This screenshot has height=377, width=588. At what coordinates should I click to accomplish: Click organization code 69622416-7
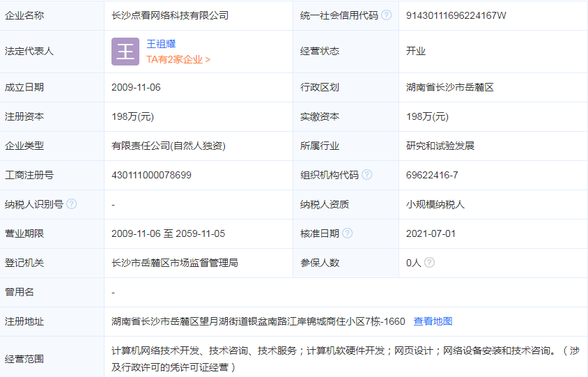tap(432, 175)
